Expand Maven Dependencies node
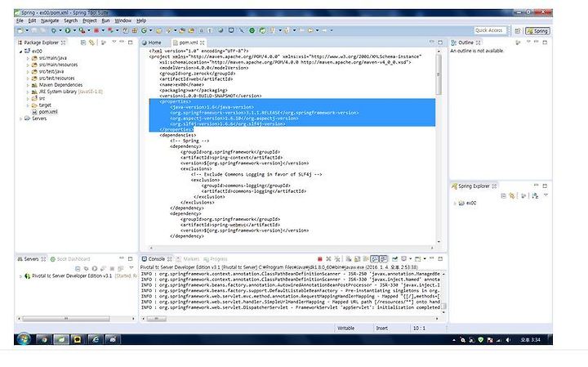588x367 pixels. 28,85
